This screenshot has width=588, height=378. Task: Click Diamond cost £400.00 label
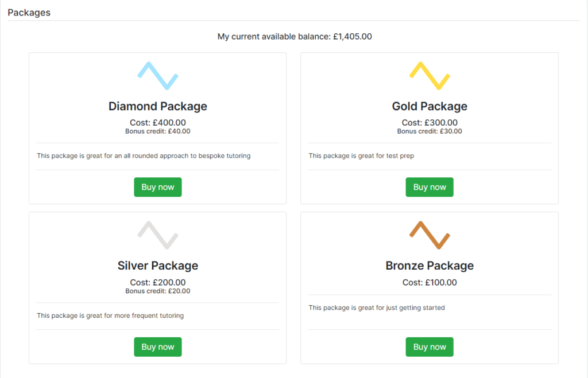pyautogui.click(x=158, y=122)
